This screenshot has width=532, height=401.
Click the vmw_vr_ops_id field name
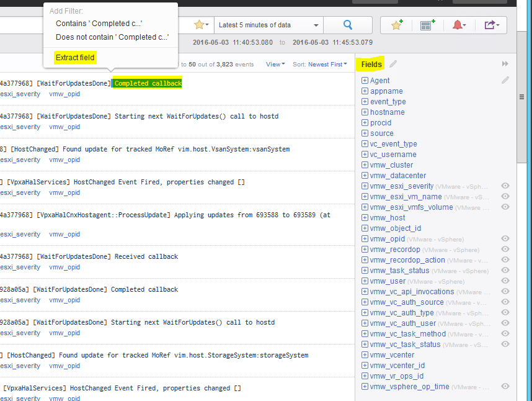[396, 376]
